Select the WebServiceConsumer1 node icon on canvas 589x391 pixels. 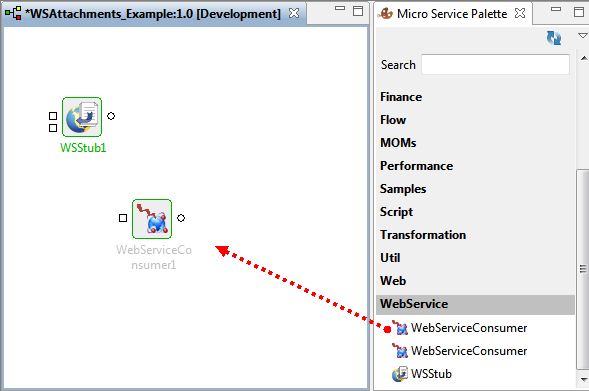click(152, 219)
